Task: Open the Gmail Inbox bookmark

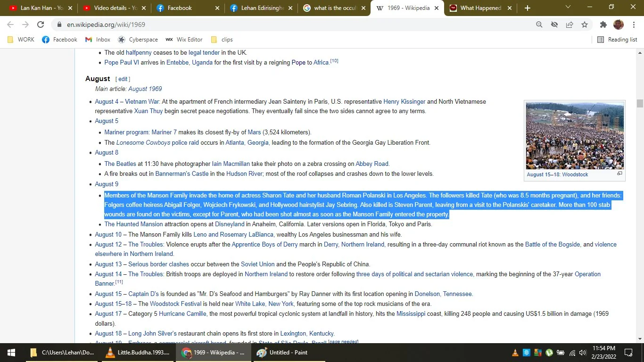Action: point(98,40)
